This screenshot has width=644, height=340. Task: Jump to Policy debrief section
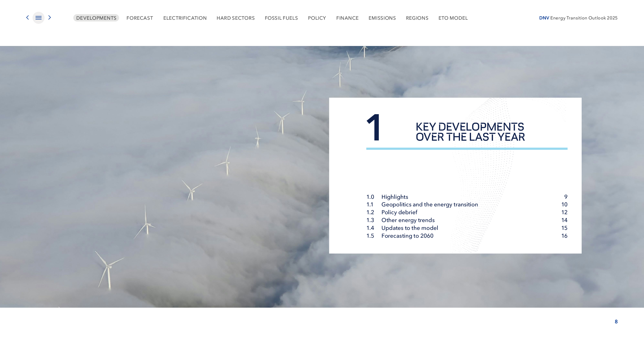tap(399, 212)
